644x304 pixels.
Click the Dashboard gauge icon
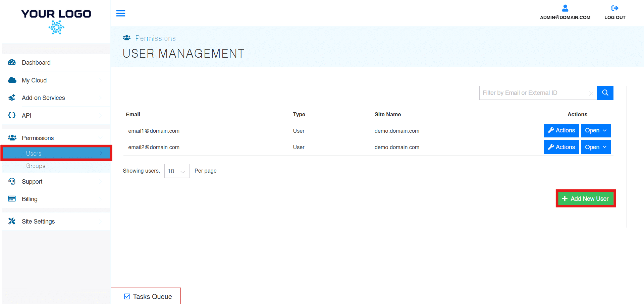click(x=12, y=63)
